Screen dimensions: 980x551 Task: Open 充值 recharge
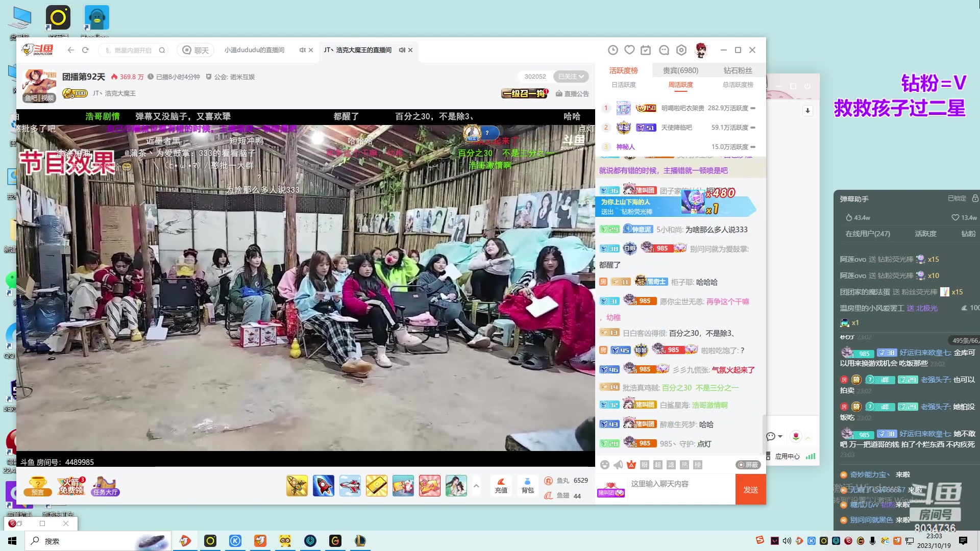pos(501,486)
